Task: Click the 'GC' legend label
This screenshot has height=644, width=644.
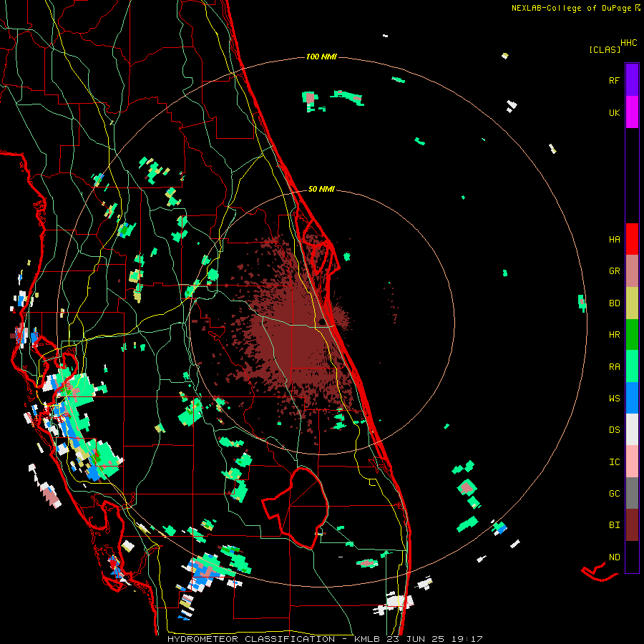Action: tap(614, 494)
